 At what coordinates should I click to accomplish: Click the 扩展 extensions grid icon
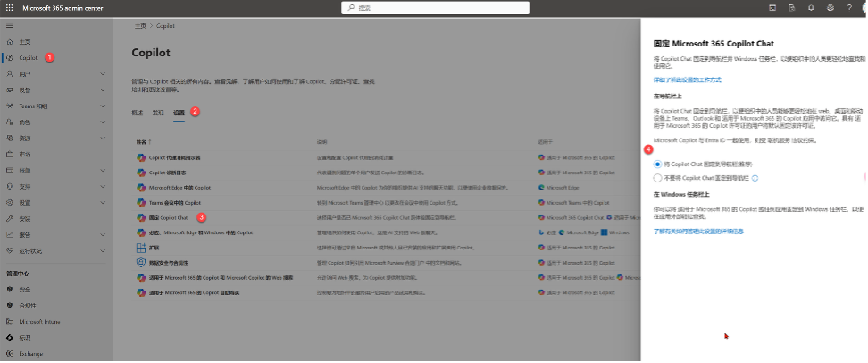141,248
